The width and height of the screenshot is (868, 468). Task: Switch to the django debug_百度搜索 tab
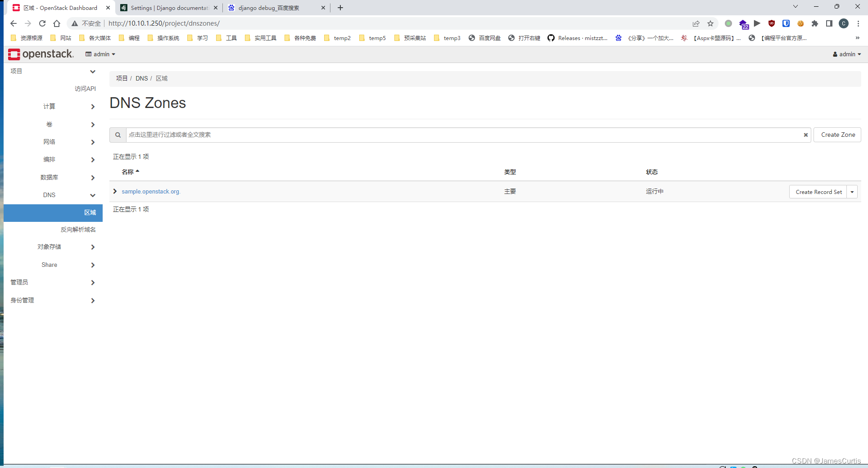(270, 8)
